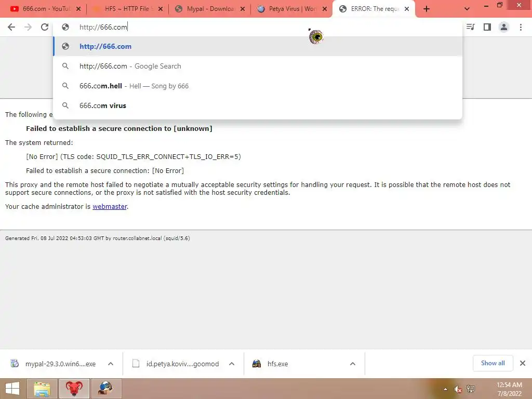The width and height of the screenshot is (532, 399).
Task: Expand options for the petya download
Action: (232, 364)
